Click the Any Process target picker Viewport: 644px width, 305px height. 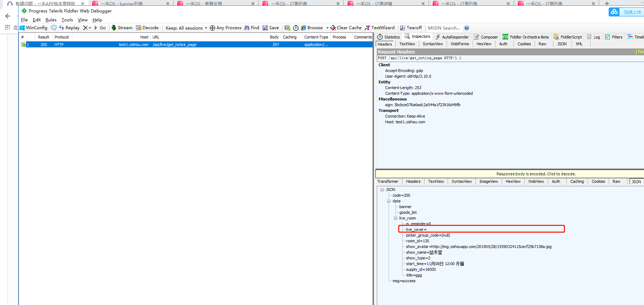point(225,28)
